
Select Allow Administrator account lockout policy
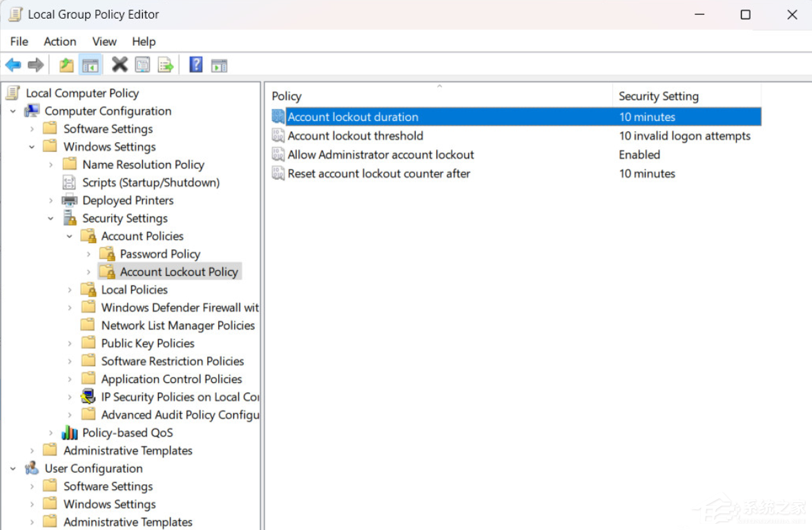[380, 155]
